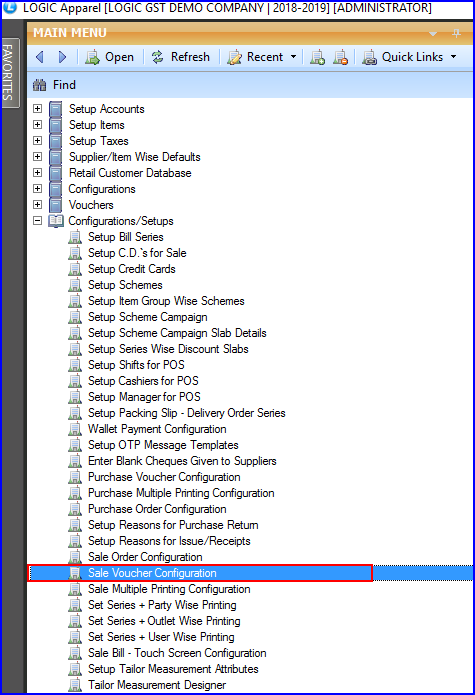Open Setup Packing Slip - Delivery Order Series

pyautogui.click(x=187, y=413)
